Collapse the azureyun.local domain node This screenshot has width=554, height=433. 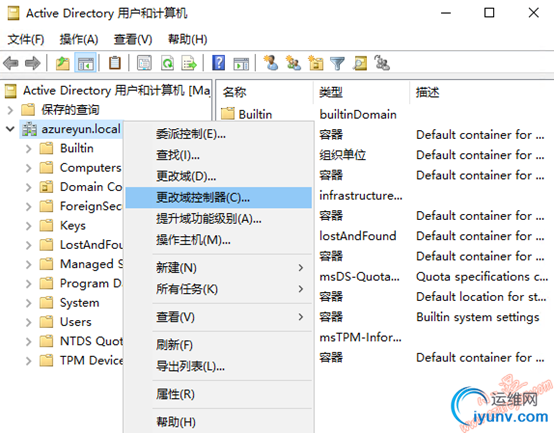(x=10, y=129)
